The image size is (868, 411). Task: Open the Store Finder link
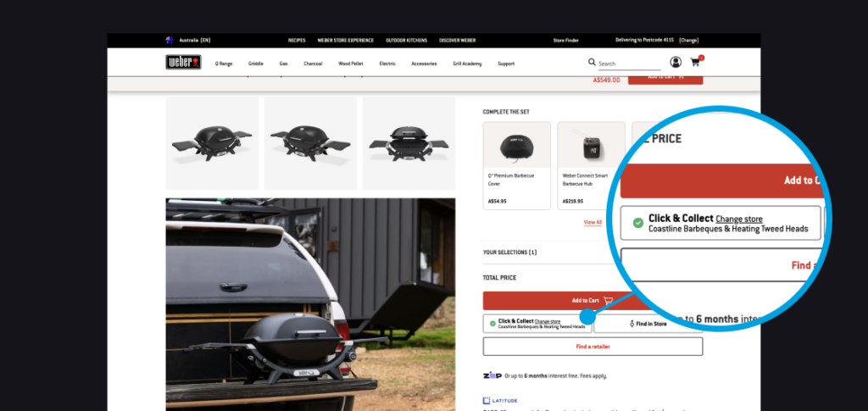click(565, 41)
